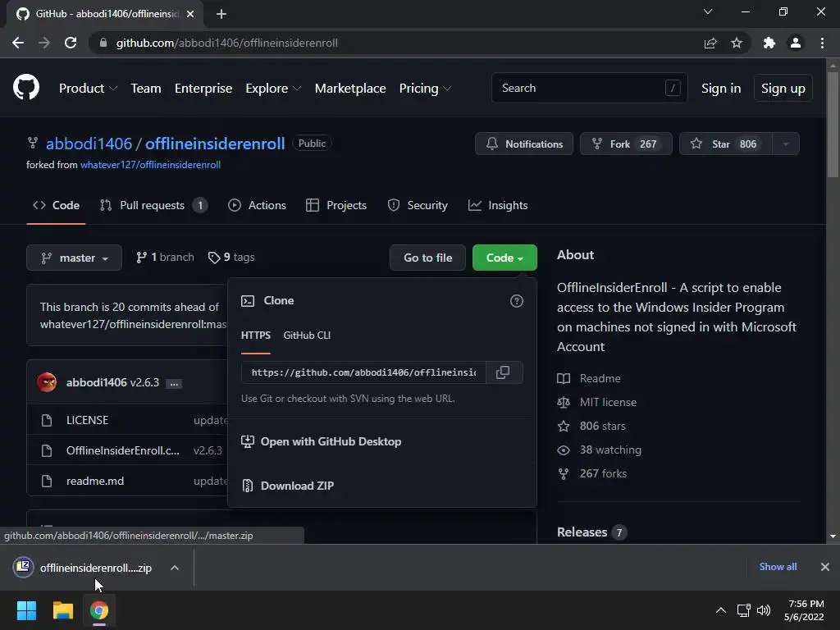Toggle the green Code dropdown
This screenshot has width=840, height=630.
coord(504,258)
